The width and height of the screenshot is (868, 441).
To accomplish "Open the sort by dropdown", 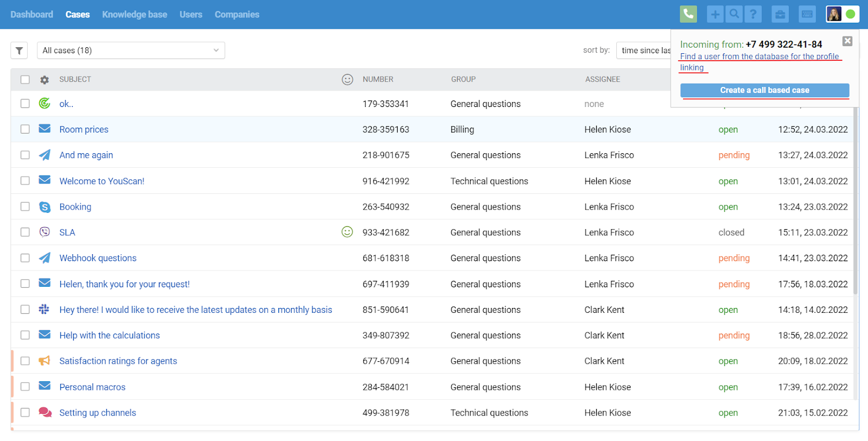I will (644, 51).
